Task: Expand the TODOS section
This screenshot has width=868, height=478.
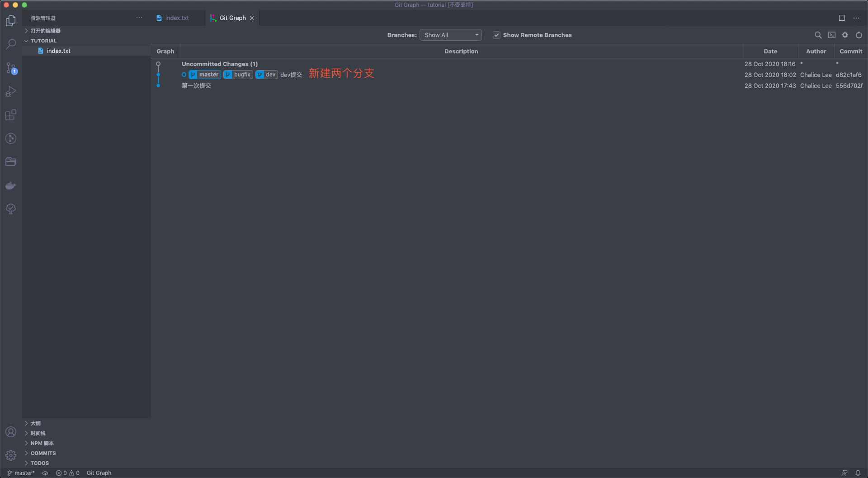Action: (x=40, y=463)
